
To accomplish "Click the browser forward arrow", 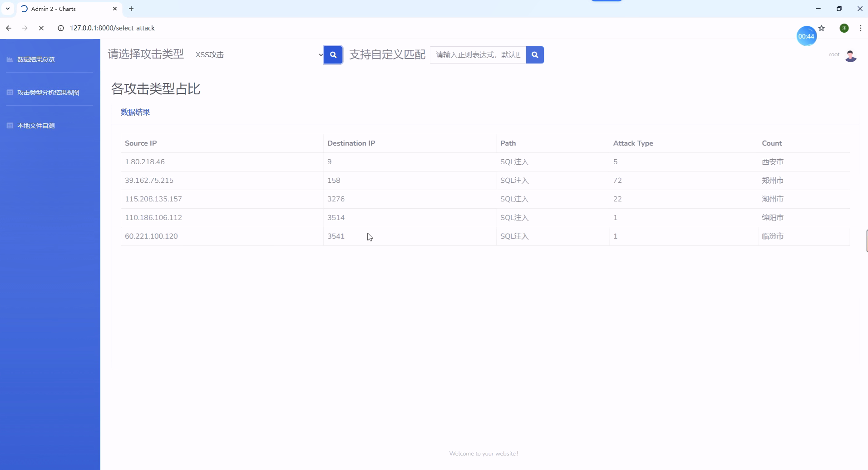I will 25,28.
